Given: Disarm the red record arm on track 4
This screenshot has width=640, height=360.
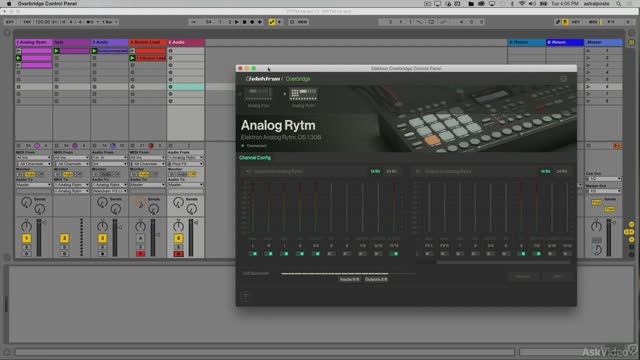Looking at the screenshot, I should (140, 254).
